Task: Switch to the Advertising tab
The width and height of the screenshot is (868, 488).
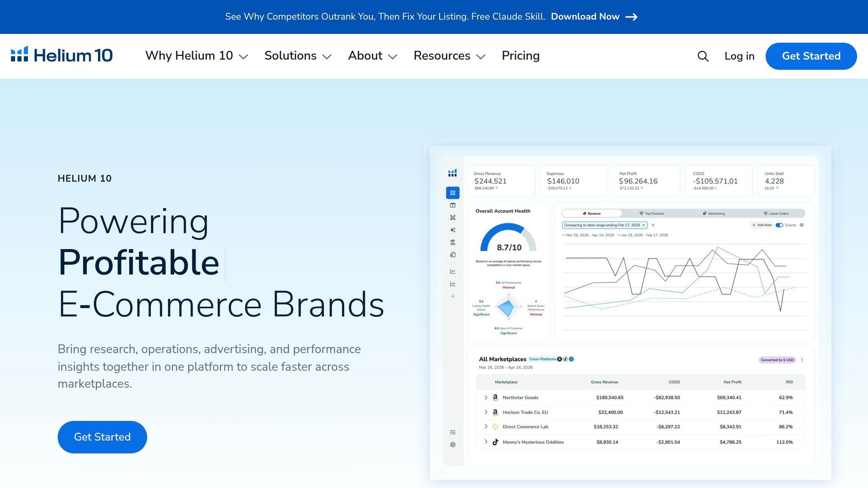Action: pyautogui.click(x=714, y=213)
